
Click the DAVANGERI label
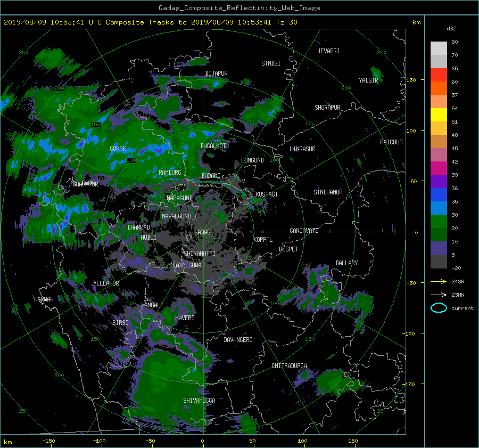(x=238, y=340)
